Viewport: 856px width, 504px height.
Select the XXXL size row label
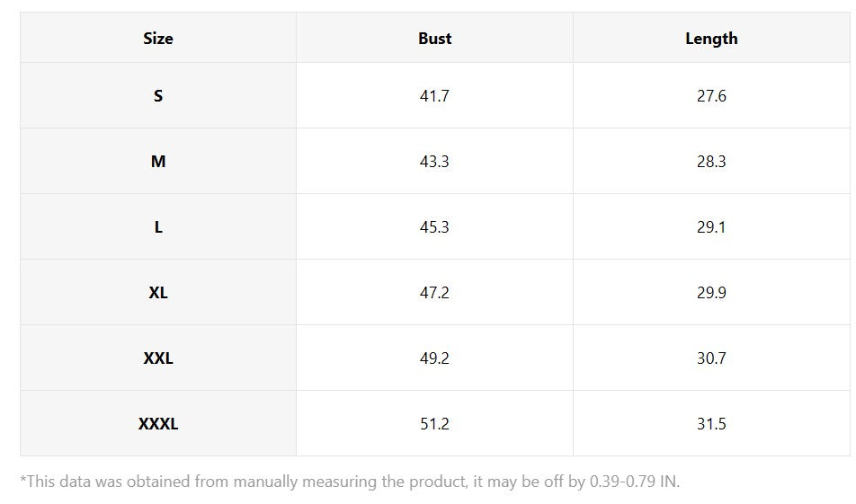pos(158,423)
